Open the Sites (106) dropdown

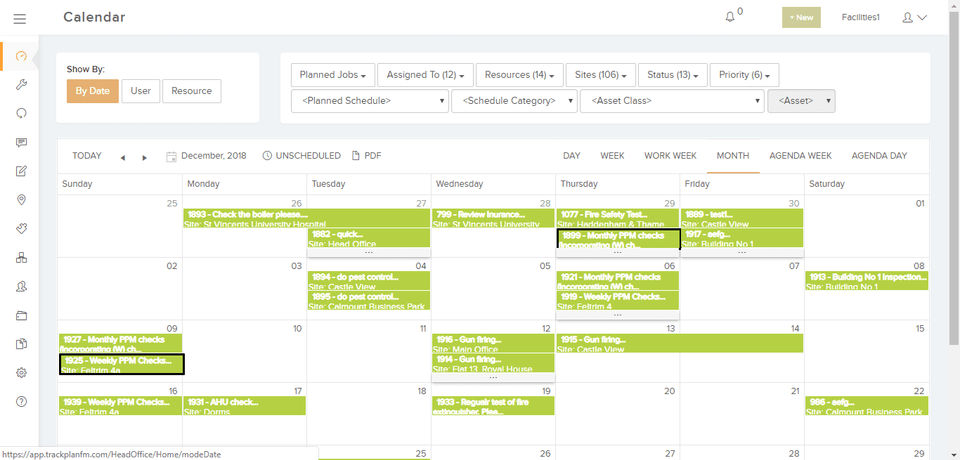[x=599, y=75]
